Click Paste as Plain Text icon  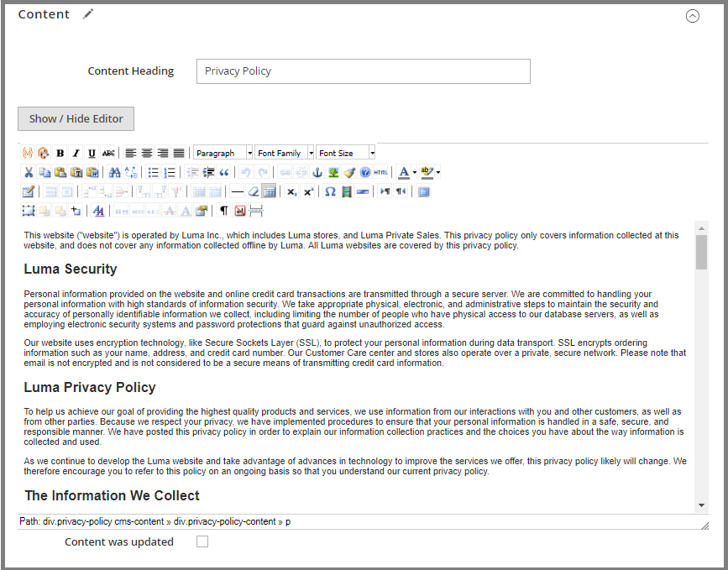76,173
